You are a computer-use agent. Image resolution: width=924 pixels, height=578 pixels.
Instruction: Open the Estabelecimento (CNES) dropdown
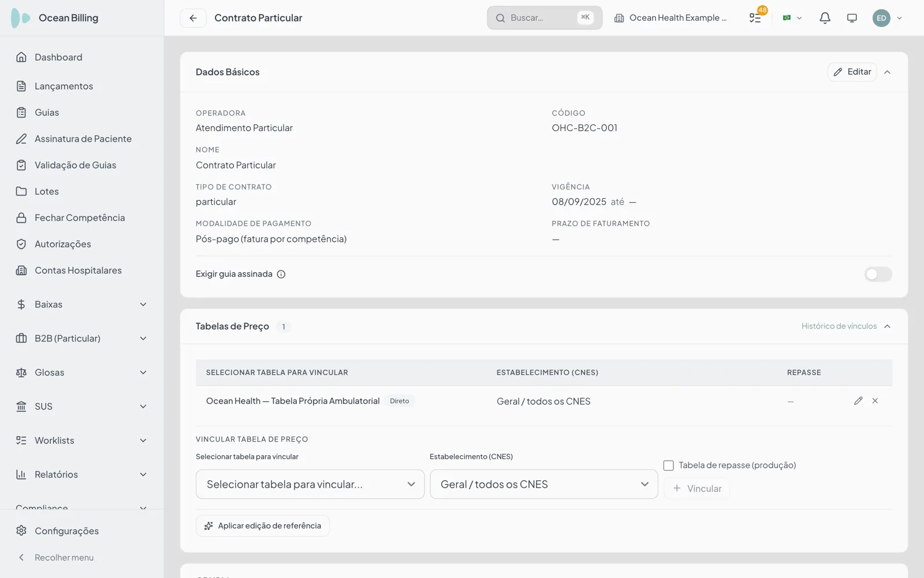click(544, 484)
